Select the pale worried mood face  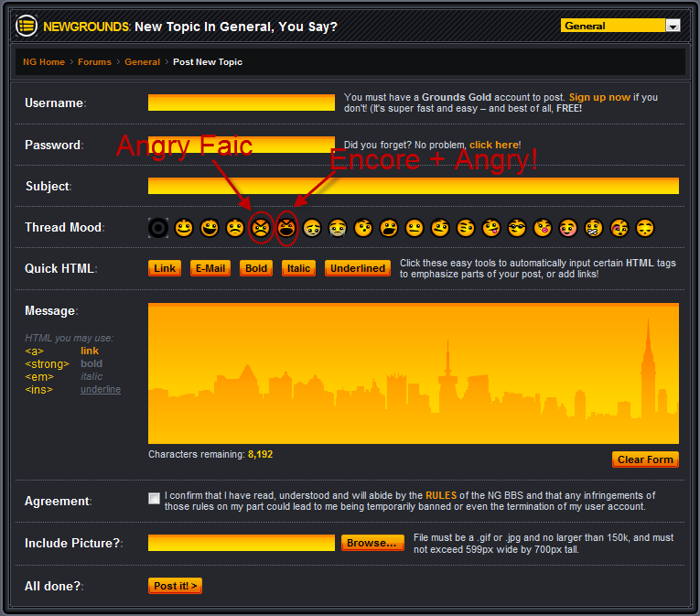tap(312, 228)
